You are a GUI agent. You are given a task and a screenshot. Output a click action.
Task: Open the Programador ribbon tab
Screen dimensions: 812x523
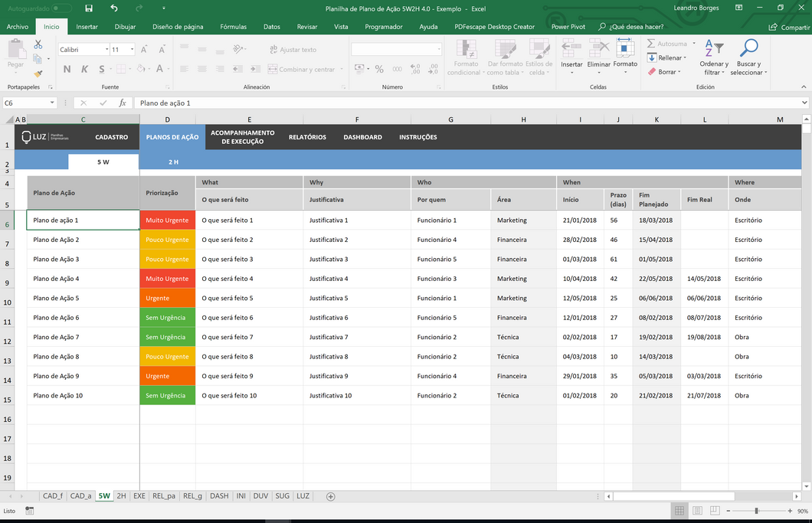point(384,26)
